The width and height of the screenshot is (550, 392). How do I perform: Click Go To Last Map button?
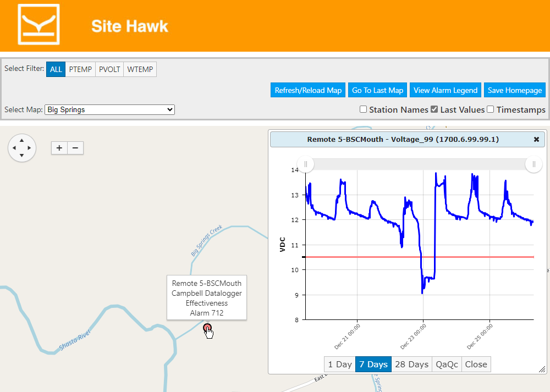377,90
